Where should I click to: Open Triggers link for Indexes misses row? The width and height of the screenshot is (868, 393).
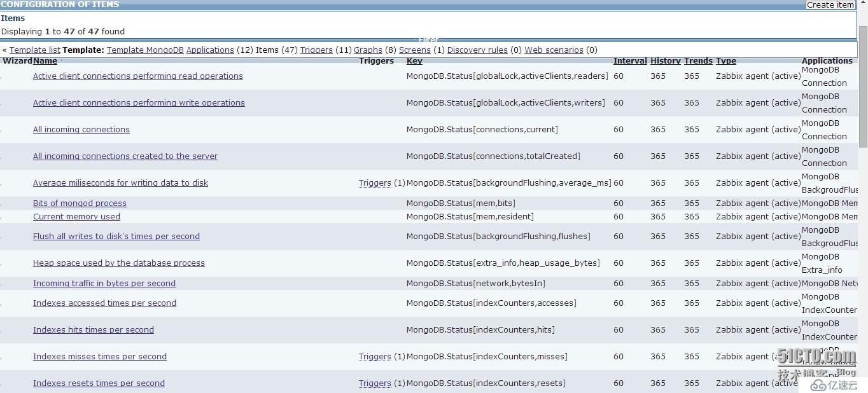[x=375, y=356]
